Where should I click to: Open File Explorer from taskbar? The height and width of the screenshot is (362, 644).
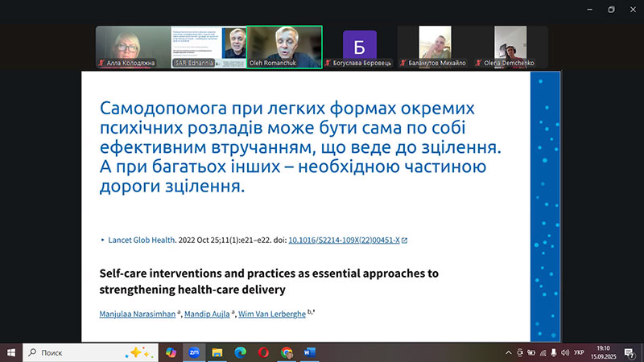pyautogui.click(x=217, y=352)
